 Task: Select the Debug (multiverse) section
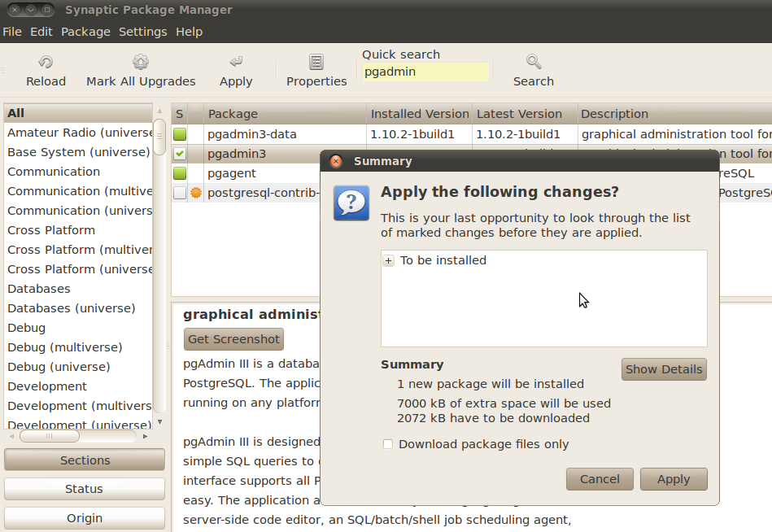(78, 347)
